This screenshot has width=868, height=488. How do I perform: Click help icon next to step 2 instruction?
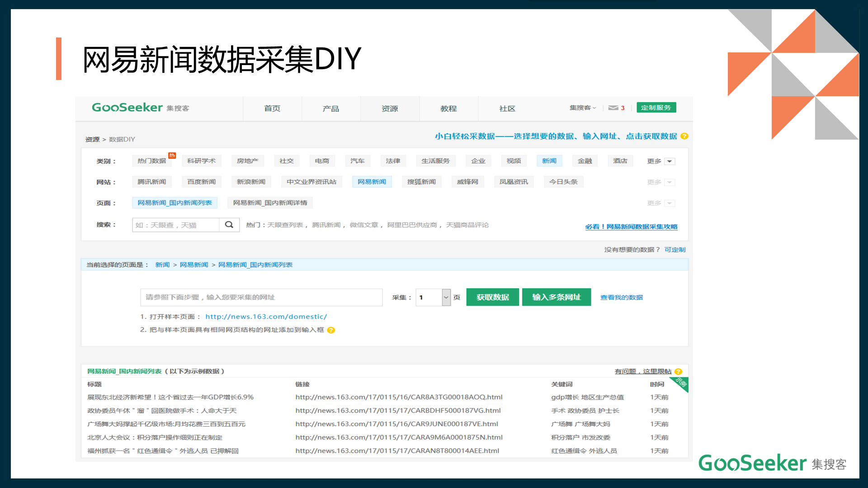(331, 330)
